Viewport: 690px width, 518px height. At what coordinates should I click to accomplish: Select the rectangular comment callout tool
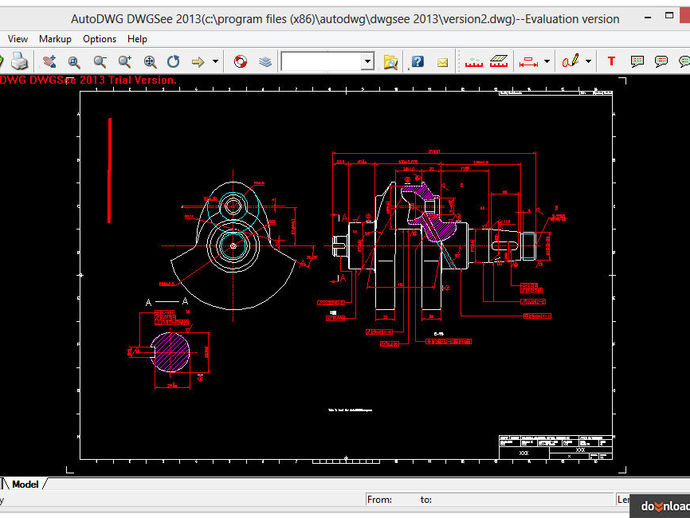pos(637,62)
